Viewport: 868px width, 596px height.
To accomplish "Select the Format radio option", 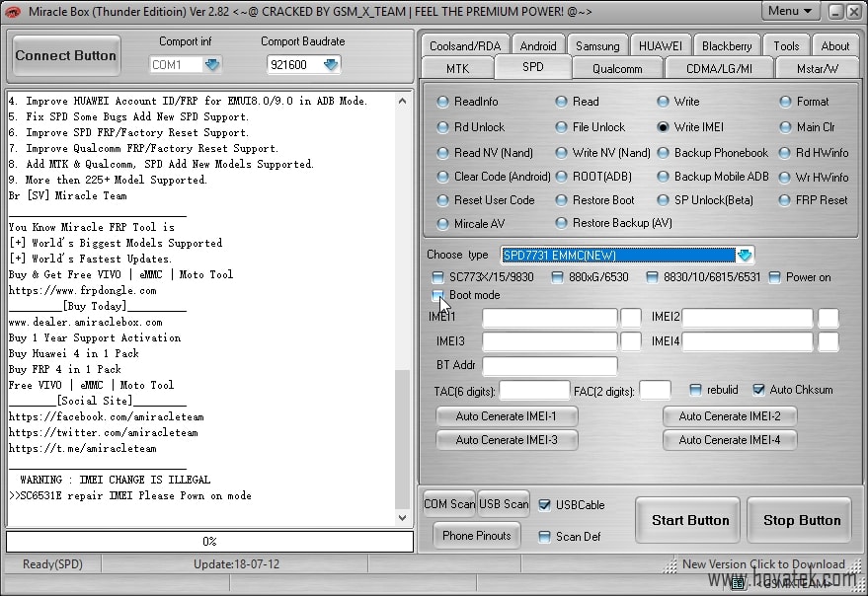I will coord(785,102).
